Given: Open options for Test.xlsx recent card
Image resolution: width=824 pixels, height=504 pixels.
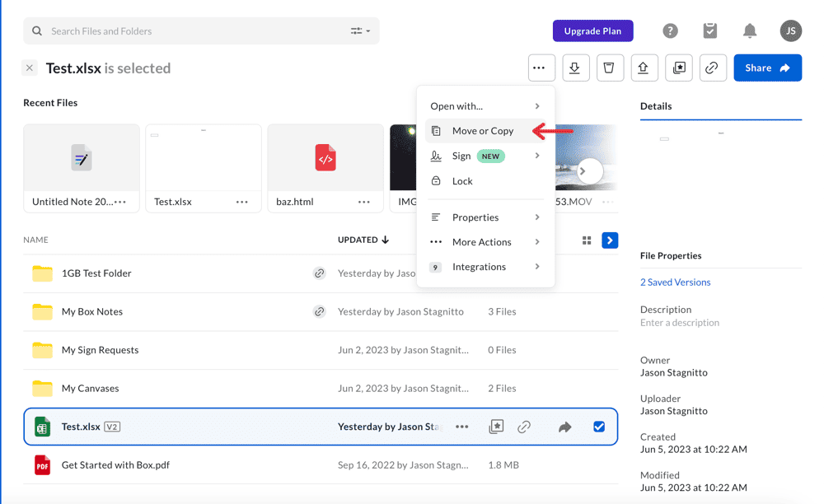Looking at the screenshot, I should [x=241, y=202].
